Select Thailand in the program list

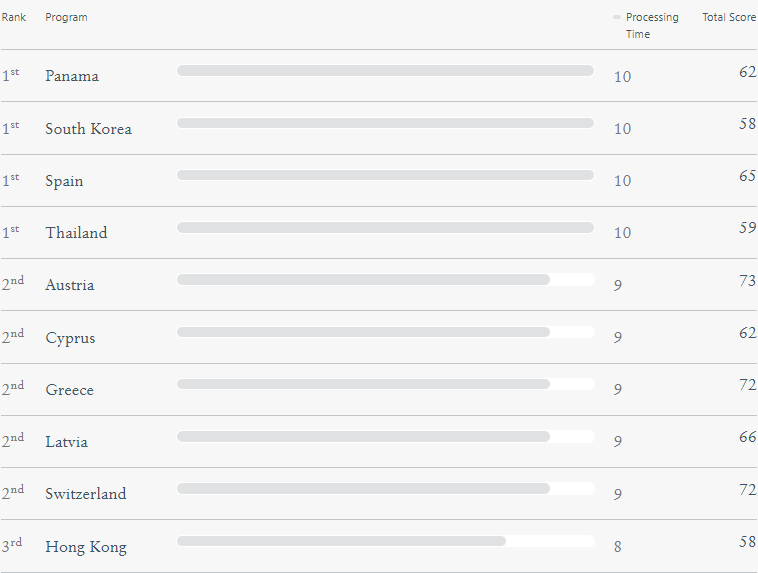click(x=76, y=233)
